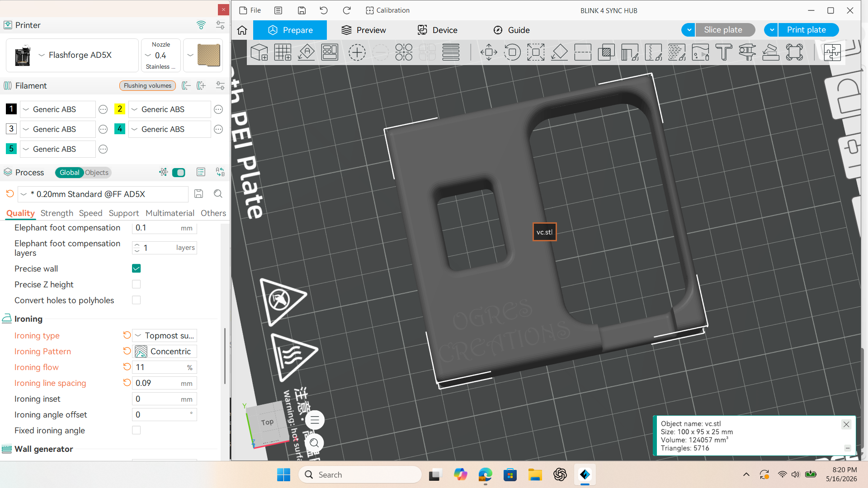Open the 0.20mm Standard process preset dropdown
Viewport: 868px width, 488px height.
tap(103, 194)
